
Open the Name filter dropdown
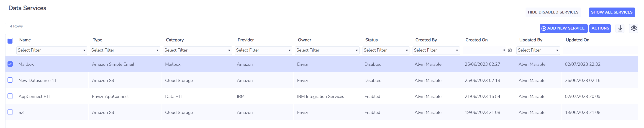(51, 50)
